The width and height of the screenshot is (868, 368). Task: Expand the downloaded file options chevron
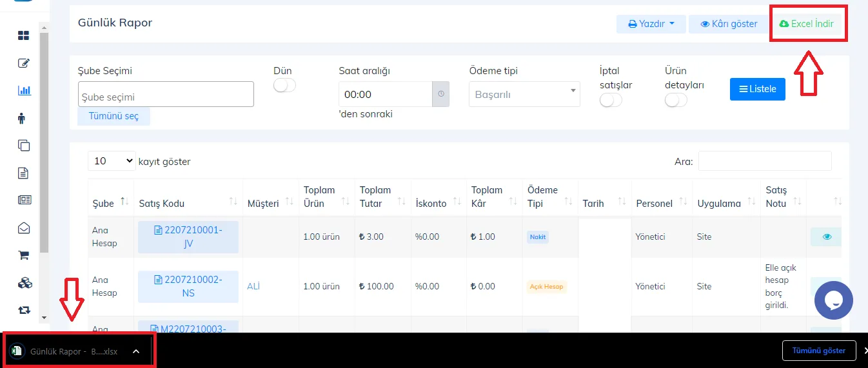(135, 351)
